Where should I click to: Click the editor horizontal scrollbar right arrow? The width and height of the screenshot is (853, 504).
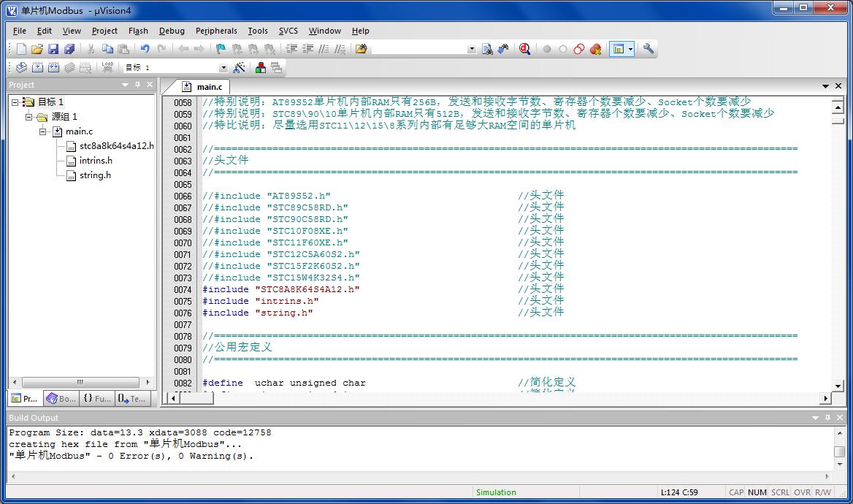click(826, 398)
